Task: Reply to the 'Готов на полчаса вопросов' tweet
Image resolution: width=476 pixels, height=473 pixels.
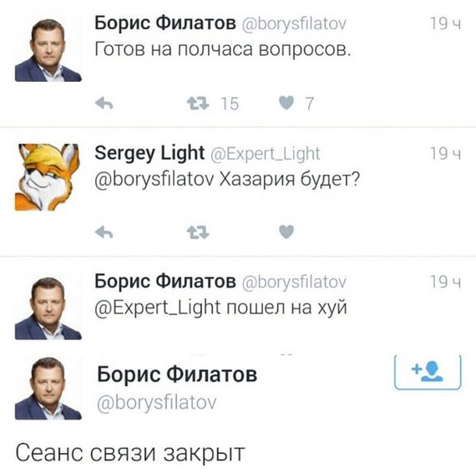Action: [104, 104]
